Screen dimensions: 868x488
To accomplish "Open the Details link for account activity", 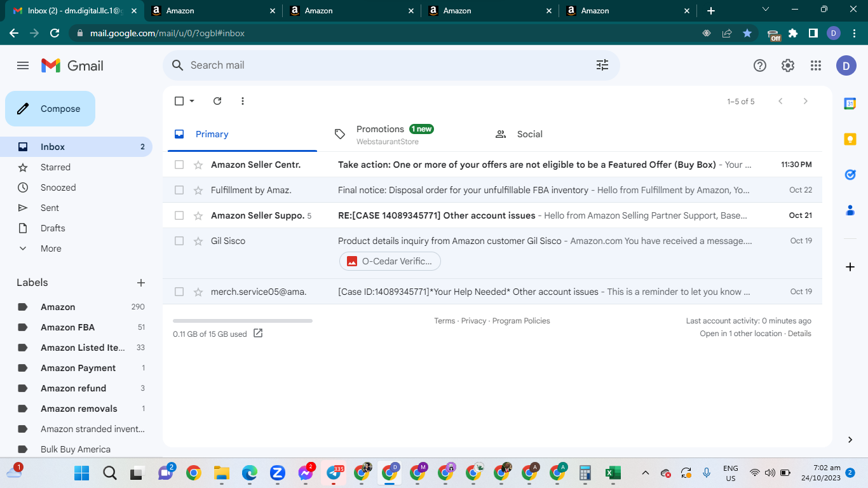I will coord(799,334).
